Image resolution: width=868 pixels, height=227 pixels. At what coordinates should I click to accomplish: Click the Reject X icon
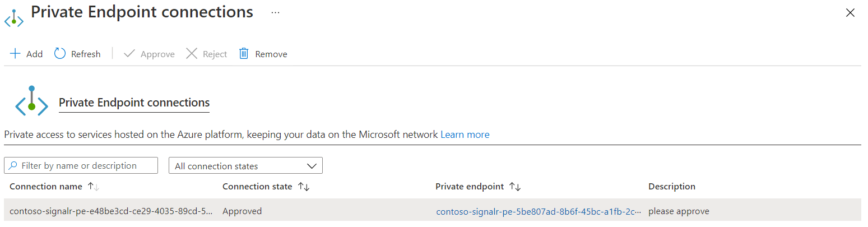pyautogui.click(x=192, y=54)
